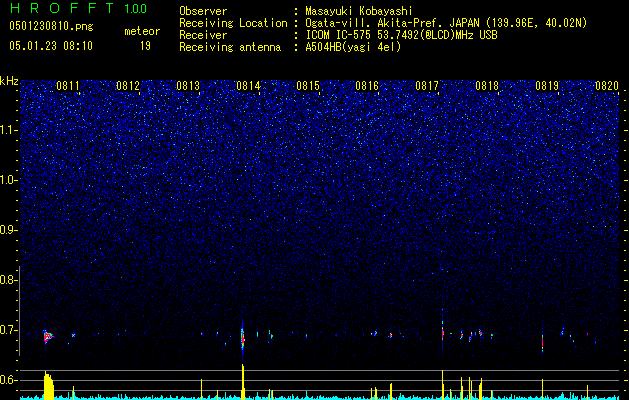
Task: Select observer name "Masayuki Kobayashi"
Action: pyautogui.click(x=359, y=11)
